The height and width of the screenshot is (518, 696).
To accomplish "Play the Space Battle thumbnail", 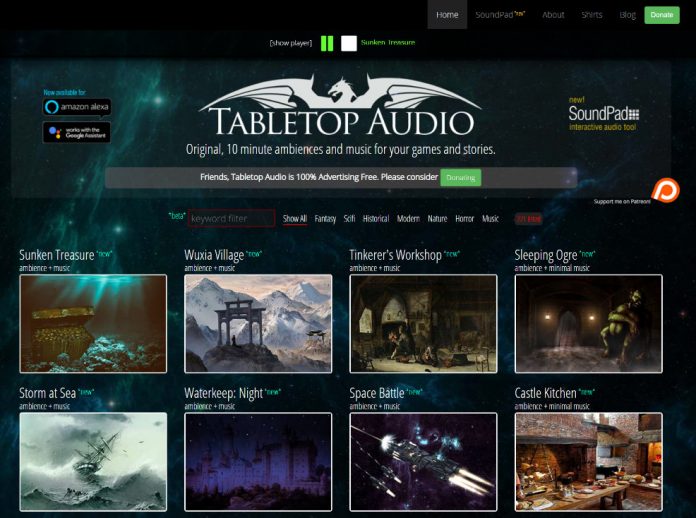I will pyautogui.click(x=423, y=462).
